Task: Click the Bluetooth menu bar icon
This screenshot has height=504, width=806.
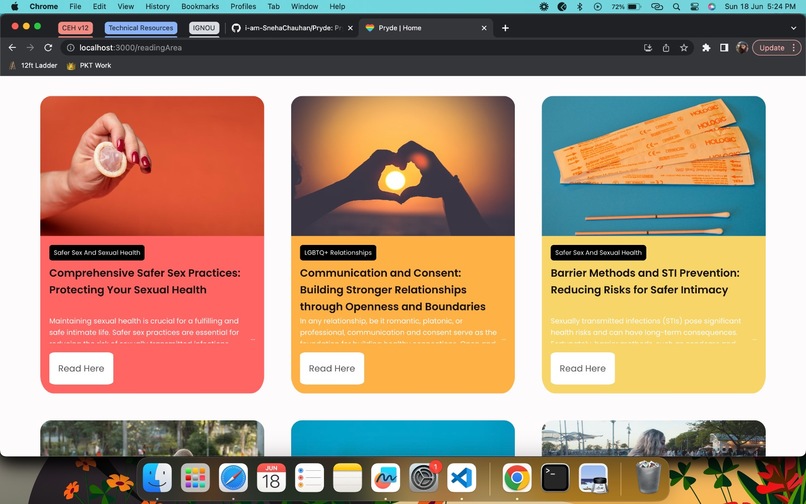Action: 580,7
